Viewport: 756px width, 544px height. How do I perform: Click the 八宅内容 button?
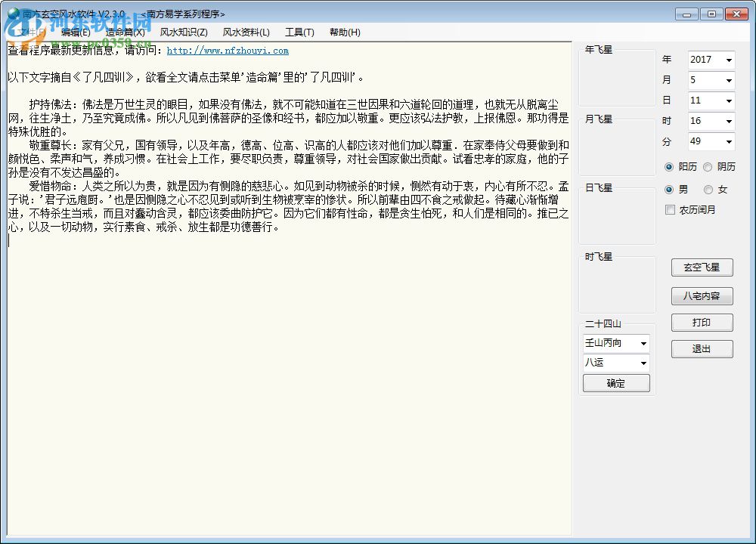(x=702, y=295)
